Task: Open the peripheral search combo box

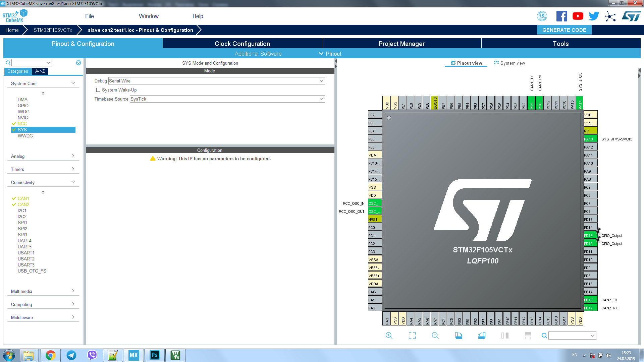Action: tap(32, 63)
